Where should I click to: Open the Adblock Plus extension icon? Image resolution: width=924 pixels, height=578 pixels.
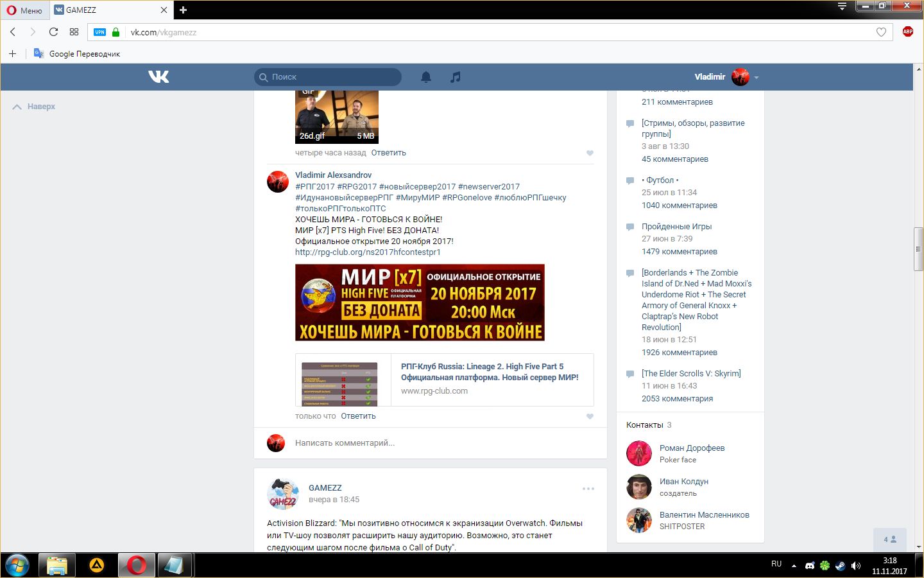click(907, 32)
